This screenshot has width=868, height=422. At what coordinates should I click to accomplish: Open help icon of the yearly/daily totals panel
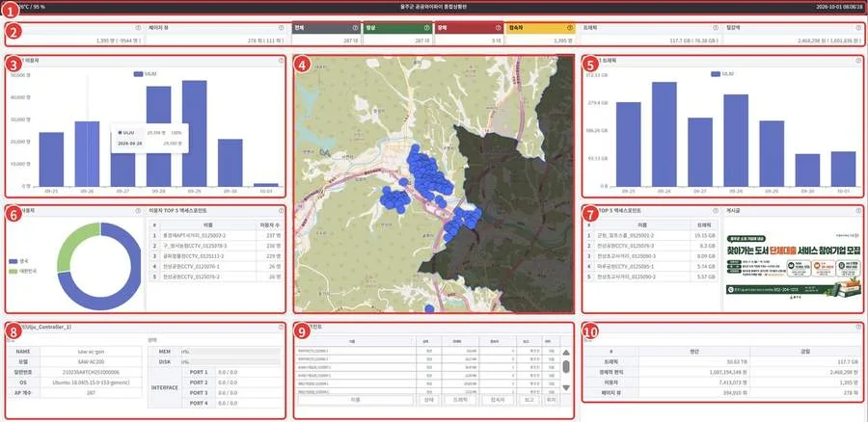[857, 327]
